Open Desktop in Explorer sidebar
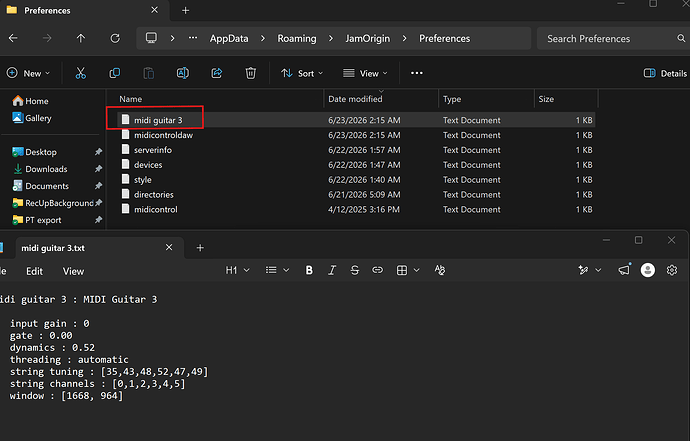The width and height of the screenshot is (690, 441). pyautogui.click(x=34, y=152)
